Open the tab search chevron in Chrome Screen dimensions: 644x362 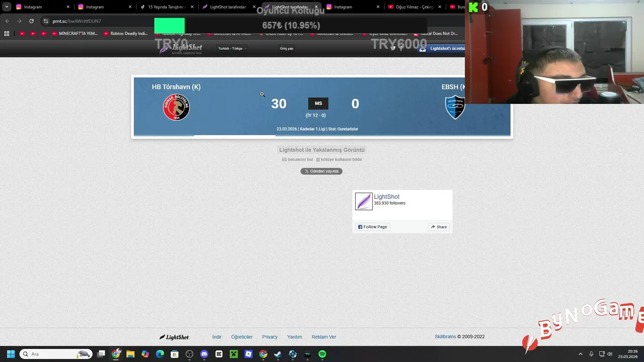click(7, 7)
